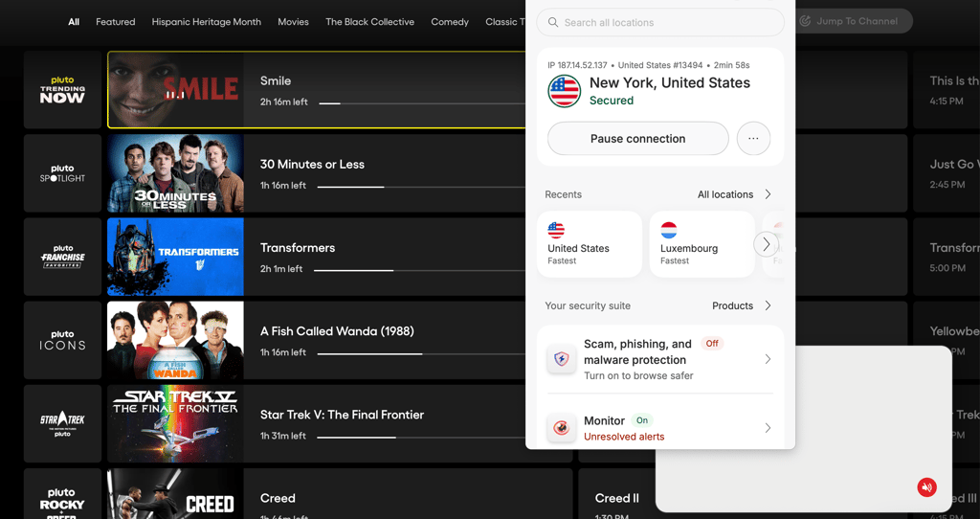Open the Star Trek channel logo
The width and height of the screenshot is (980, 519).
[62, 423]
